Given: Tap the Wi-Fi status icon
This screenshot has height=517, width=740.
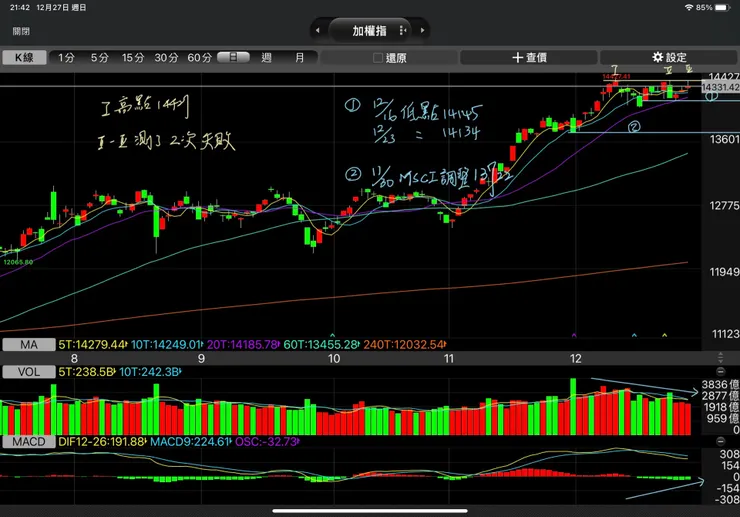Looking at the screenshot, I should [x=689, y=8].
